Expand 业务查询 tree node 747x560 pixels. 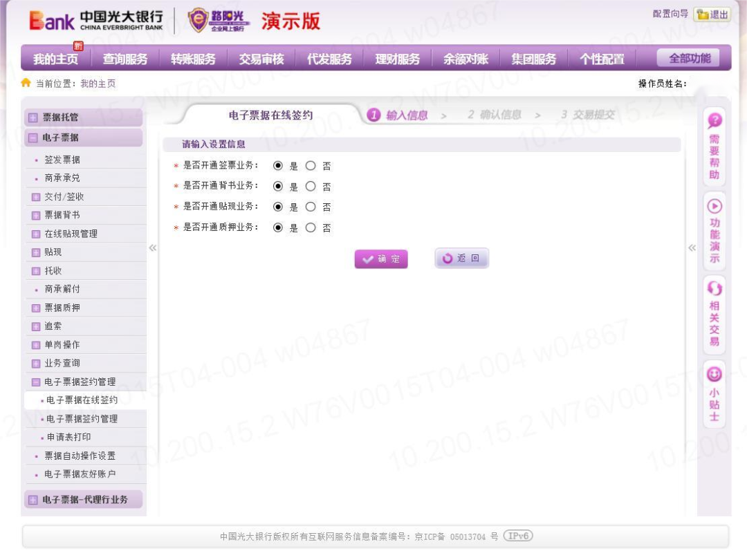pyautogui.click(x=36, y=364)
